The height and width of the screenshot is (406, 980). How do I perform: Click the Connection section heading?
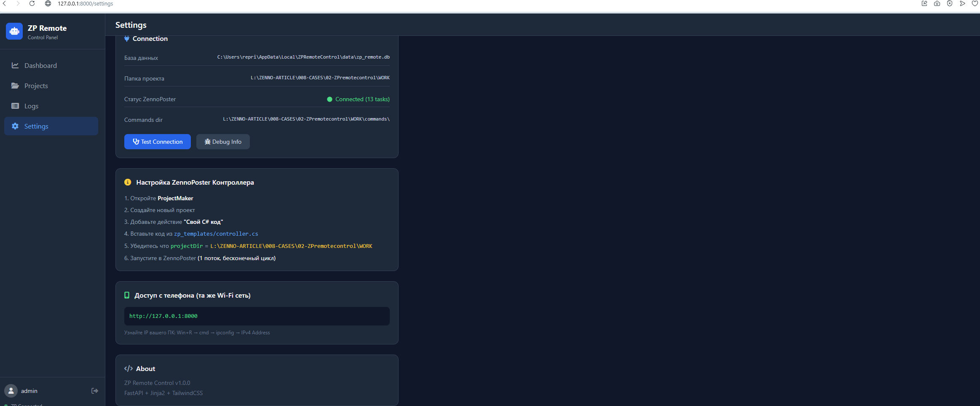[150, 39]
